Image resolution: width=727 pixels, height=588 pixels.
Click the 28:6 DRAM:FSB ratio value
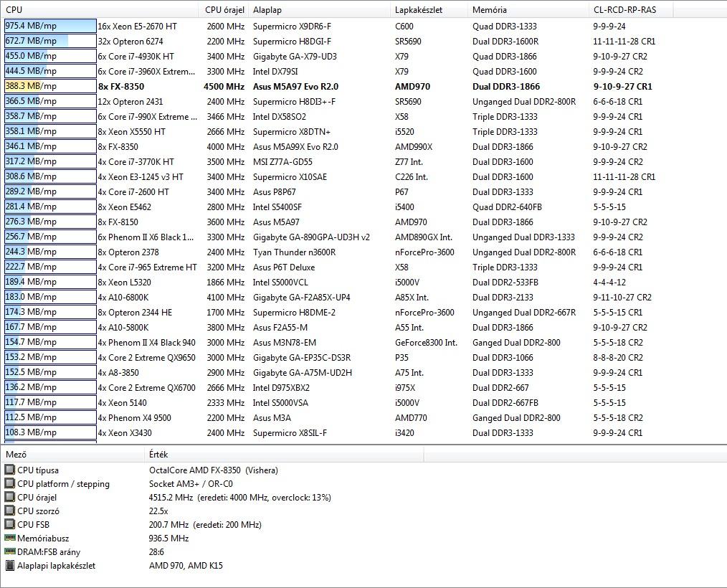[x=156, y=552]
